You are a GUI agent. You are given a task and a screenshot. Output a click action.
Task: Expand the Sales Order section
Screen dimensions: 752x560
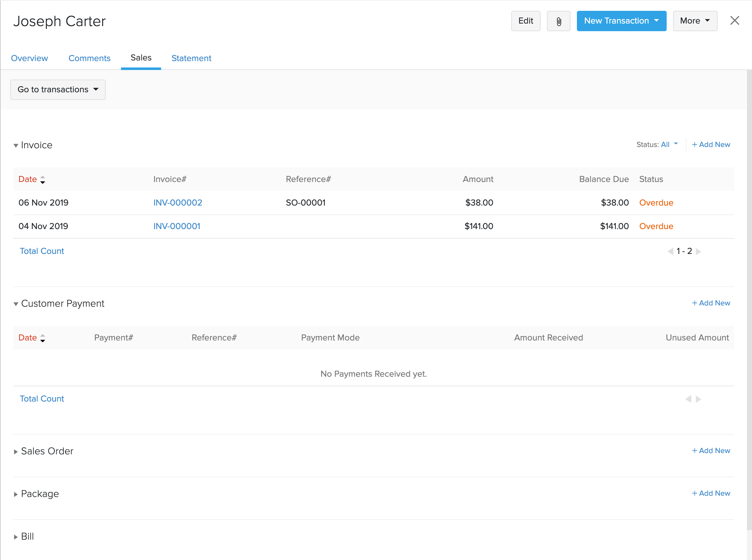[x=16, y=451]
